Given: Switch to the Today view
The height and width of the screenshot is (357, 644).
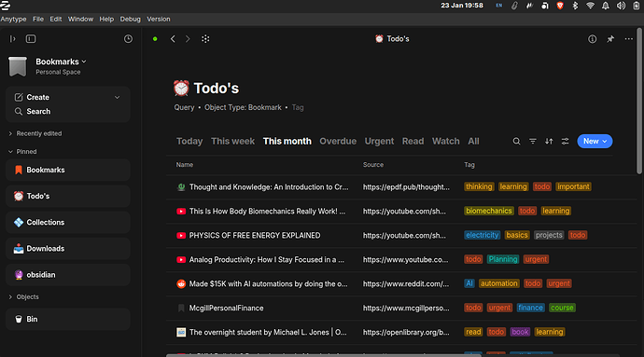Looking at the screenshot, I should point(189,141).
